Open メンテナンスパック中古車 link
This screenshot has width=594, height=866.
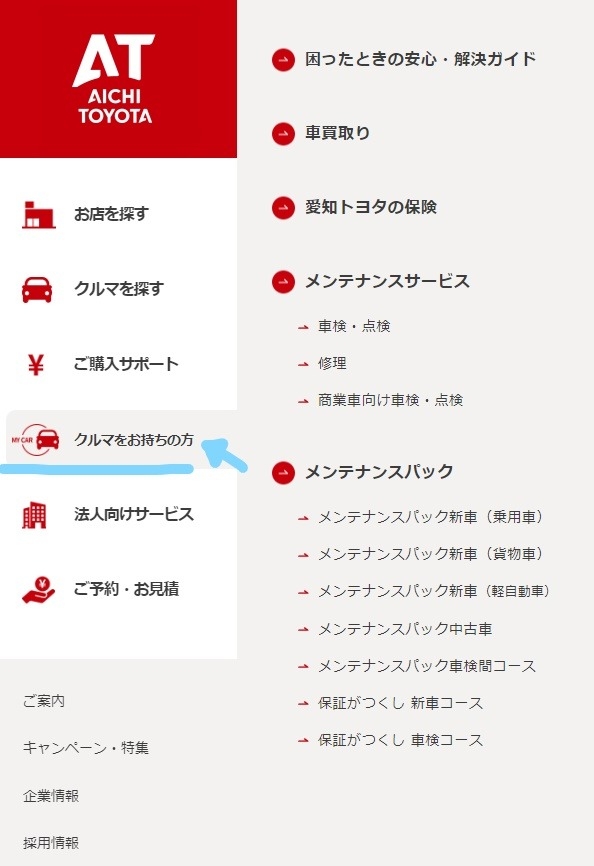[405, 629]
